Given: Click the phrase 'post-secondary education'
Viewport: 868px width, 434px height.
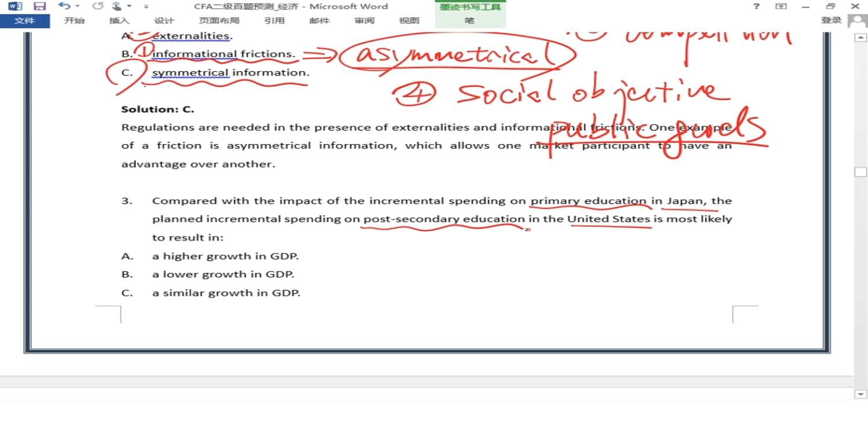Looking at the screenshot, I should click(x=444, y=219).
